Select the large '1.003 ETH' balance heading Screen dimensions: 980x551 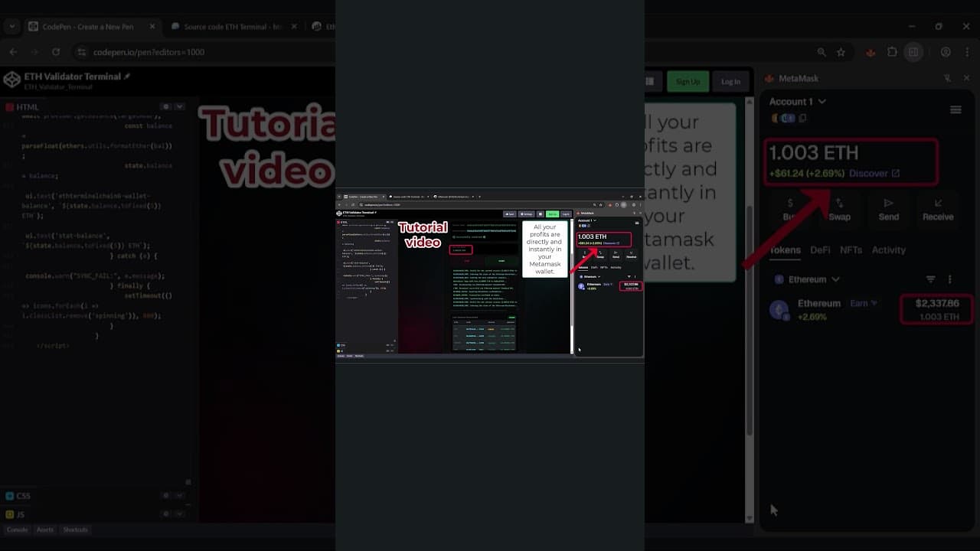(813, 153)
